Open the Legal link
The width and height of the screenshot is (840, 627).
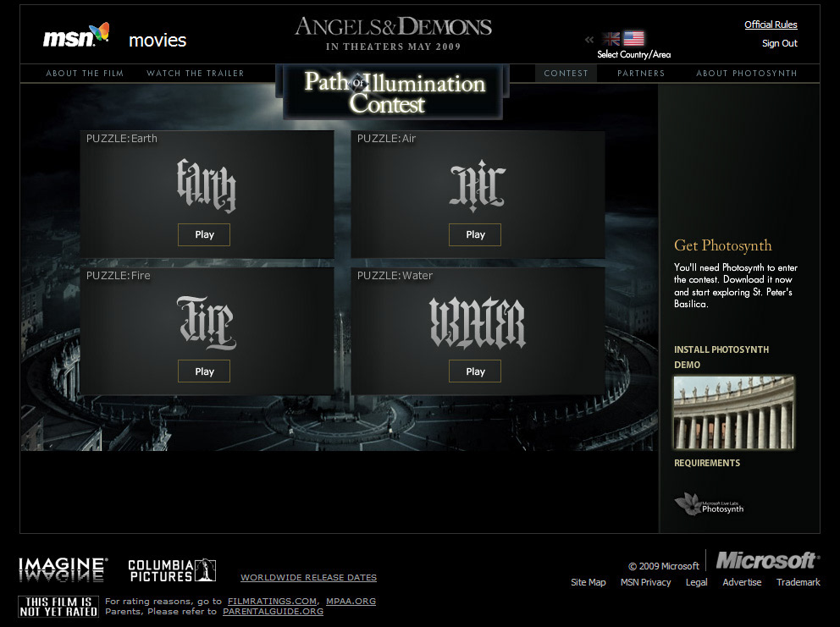(696, 582)
